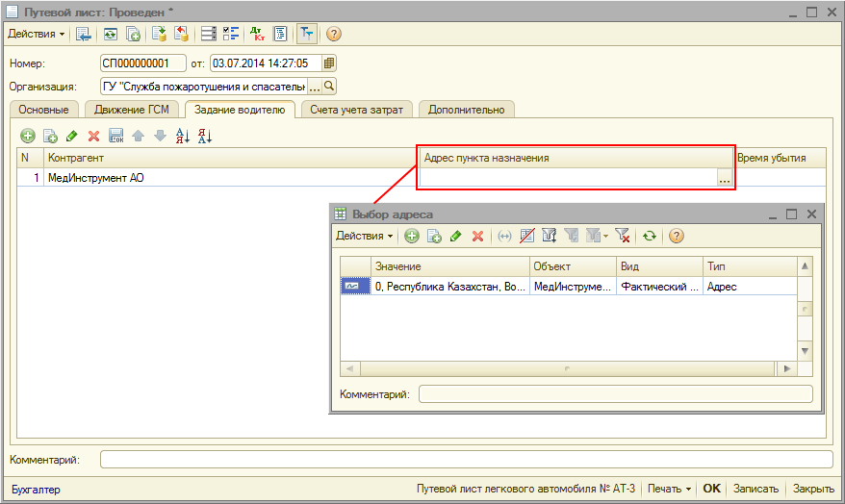
Task: Click the Номер input field
Action: [142, 63]
